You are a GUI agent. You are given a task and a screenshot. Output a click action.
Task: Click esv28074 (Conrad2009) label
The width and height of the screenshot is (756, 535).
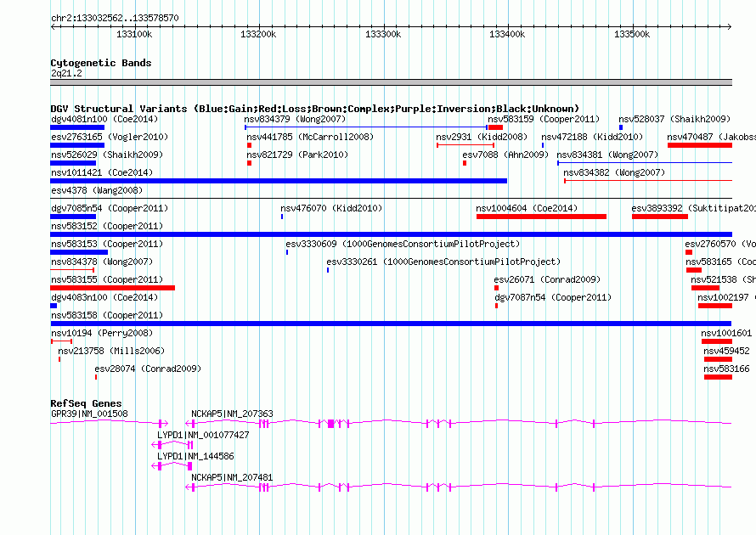(148, 369)
